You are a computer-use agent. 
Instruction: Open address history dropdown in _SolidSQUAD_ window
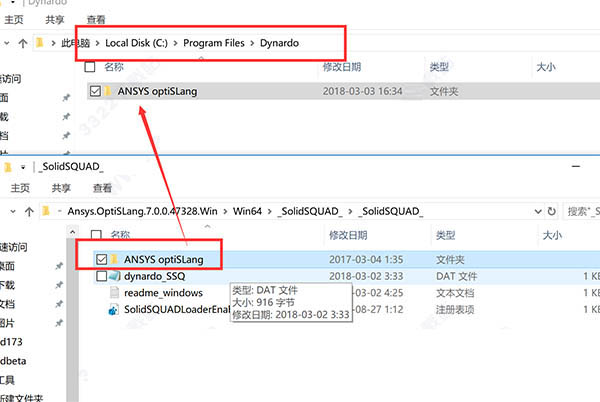click(538, 212)
